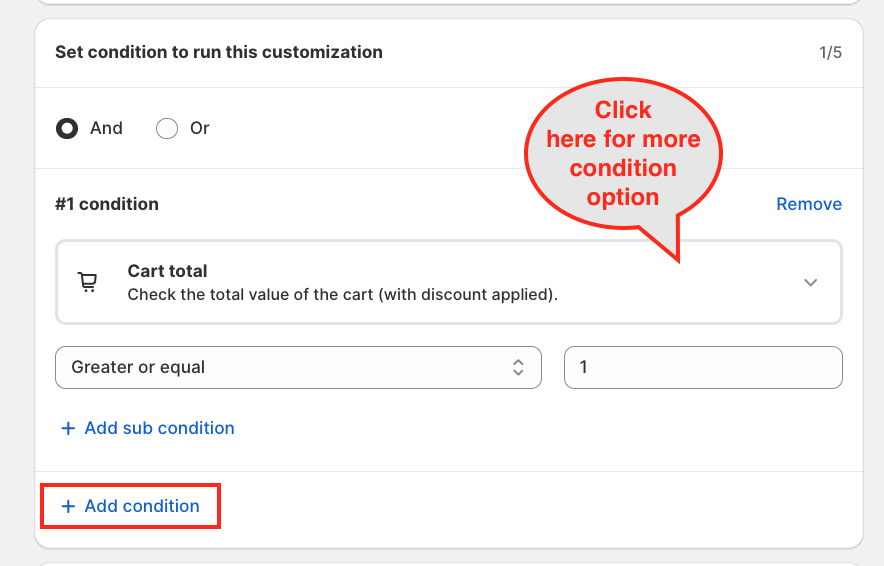Open the Cart total condition selector
This screenshot has width=884, height=566.
tap(448, 283)
